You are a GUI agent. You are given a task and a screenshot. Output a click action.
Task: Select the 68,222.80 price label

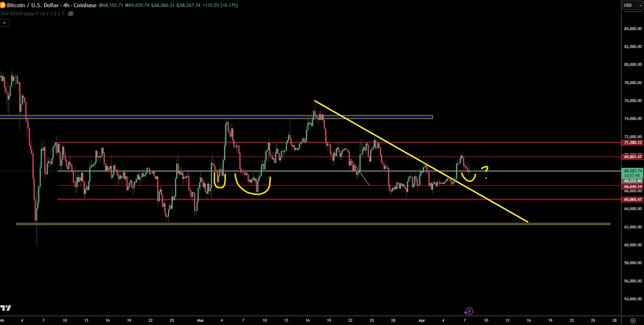coord(632,181)
